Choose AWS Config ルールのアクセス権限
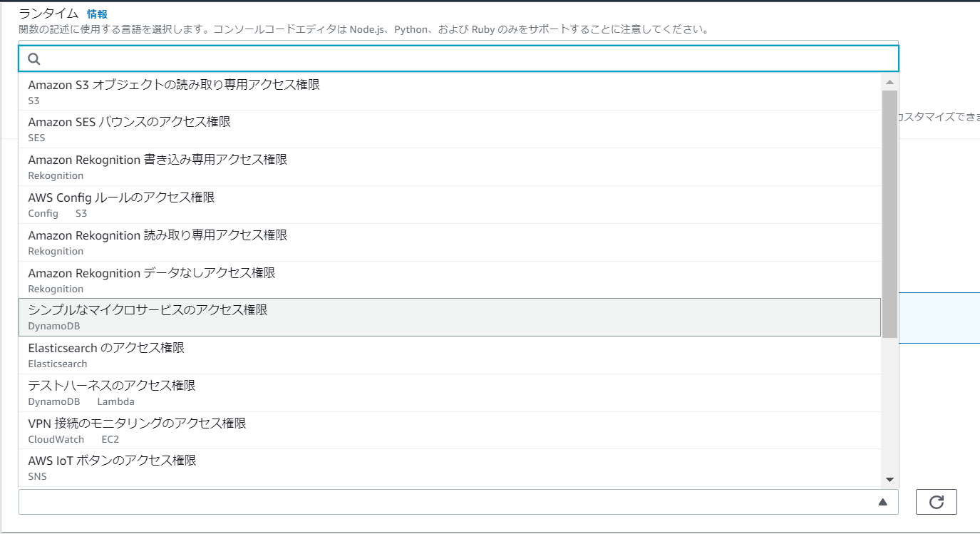This screenshot has height=534, width=980. [450, 205]
